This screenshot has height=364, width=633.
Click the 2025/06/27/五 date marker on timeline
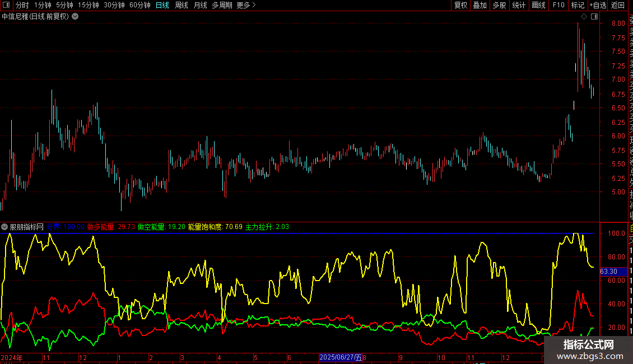click(x=341, y=357)
